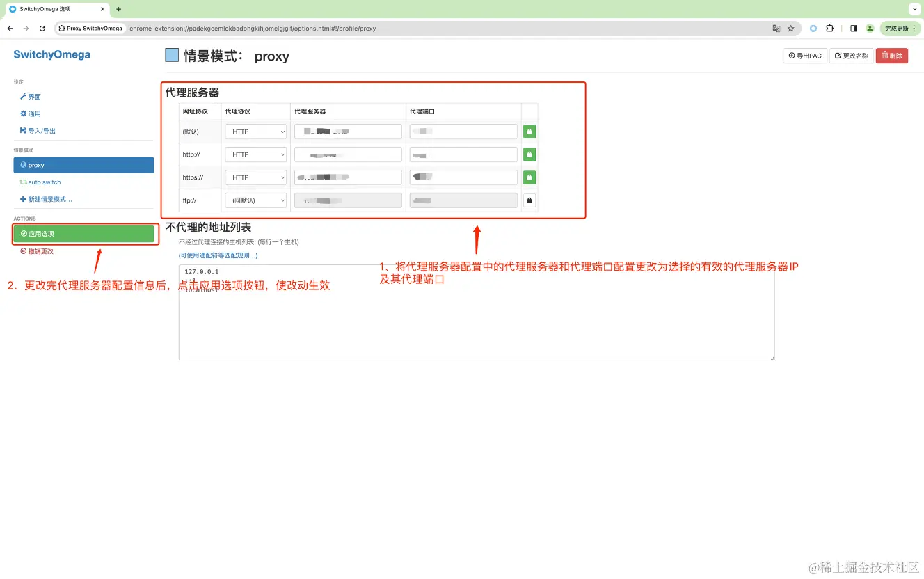Image resolution: width=924 pixels, height=579 pixels.
Task: Reload the SwitchyOmega options page
Action: pos(42,29)
